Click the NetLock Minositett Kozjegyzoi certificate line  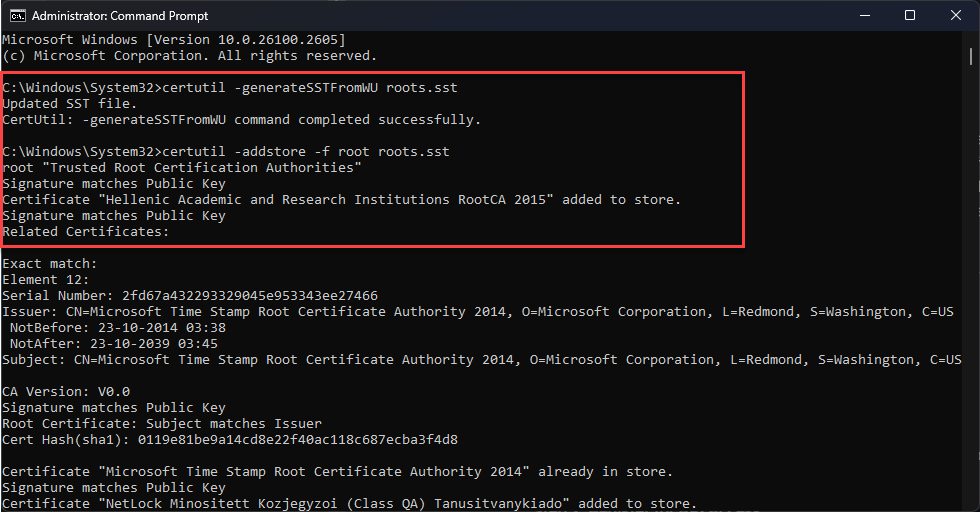click(x=349, y=503)
